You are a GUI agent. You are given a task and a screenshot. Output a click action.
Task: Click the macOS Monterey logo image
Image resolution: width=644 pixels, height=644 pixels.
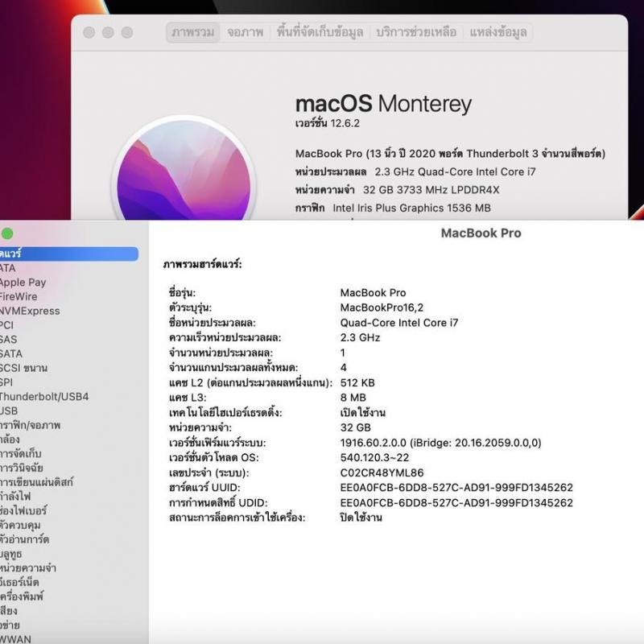click(x=184, y=168)
